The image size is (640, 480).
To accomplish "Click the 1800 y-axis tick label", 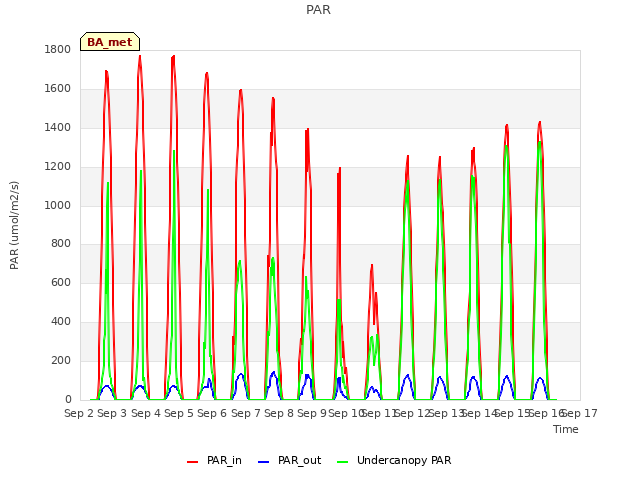I will click(x=58, y=50).
